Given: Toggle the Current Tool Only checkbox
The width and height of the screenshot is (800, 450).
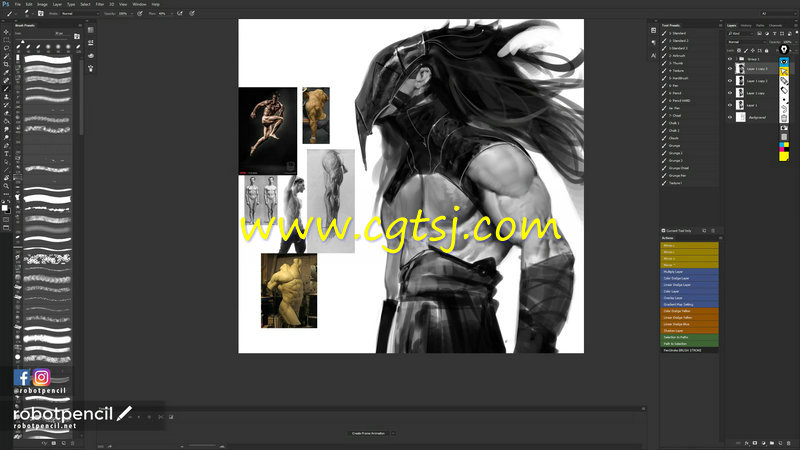Looking at the screenshot, I should [663, 231].
